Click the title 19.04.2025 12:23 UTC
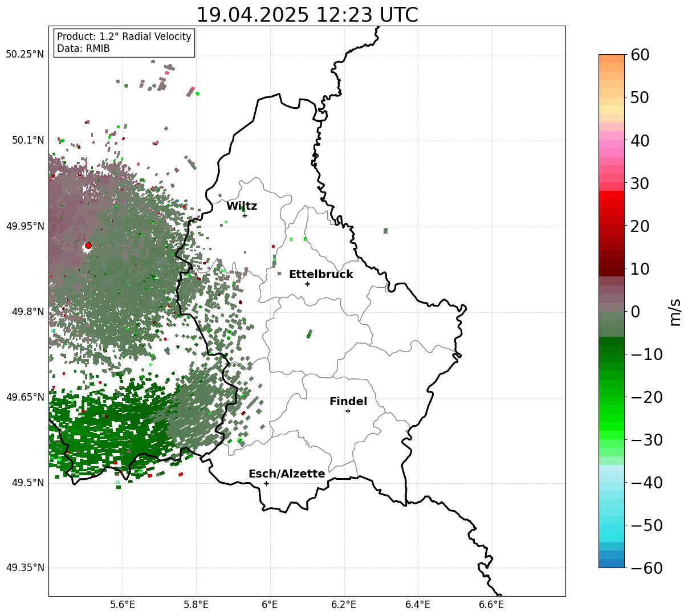This screenshot has width=688, height=616. [307, 15]
